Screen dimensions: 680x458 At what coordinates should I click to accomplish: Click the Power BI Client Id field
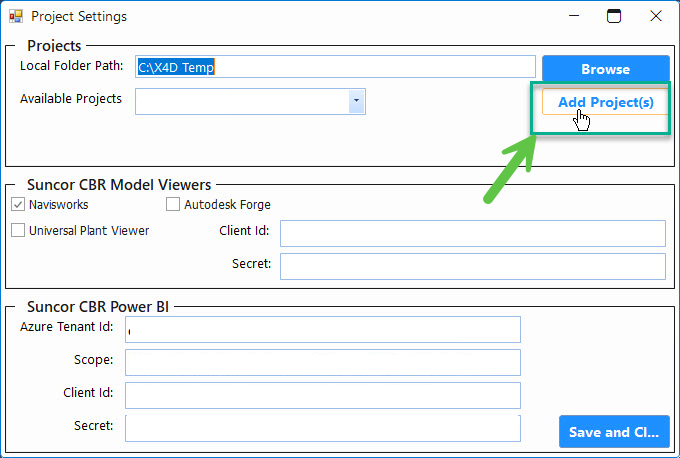322,395
